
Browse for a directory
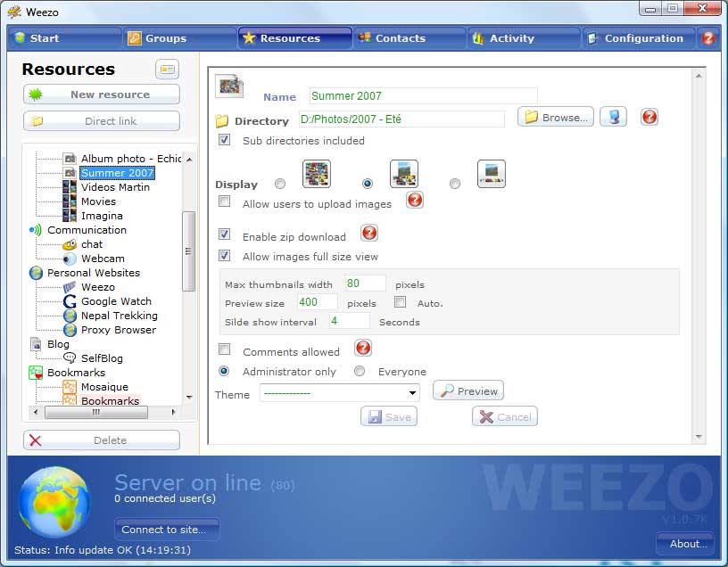[555, 117]
